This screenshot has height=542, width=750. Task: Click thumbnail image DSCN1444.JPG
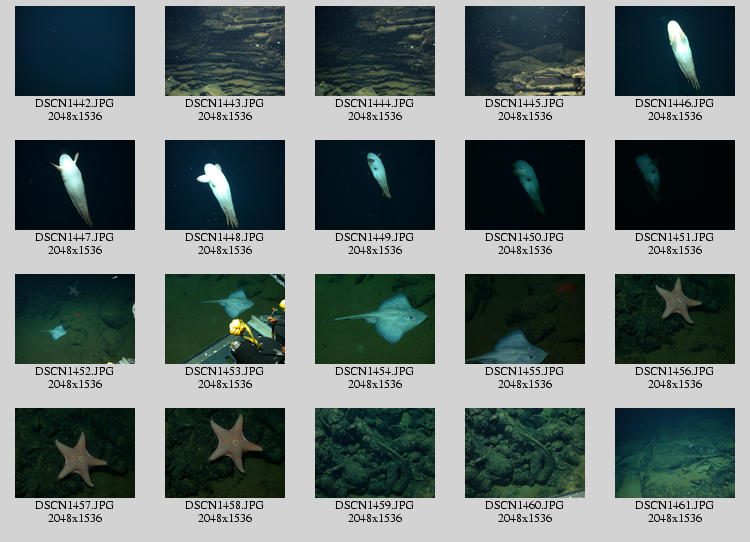click(x=375, y=51)
